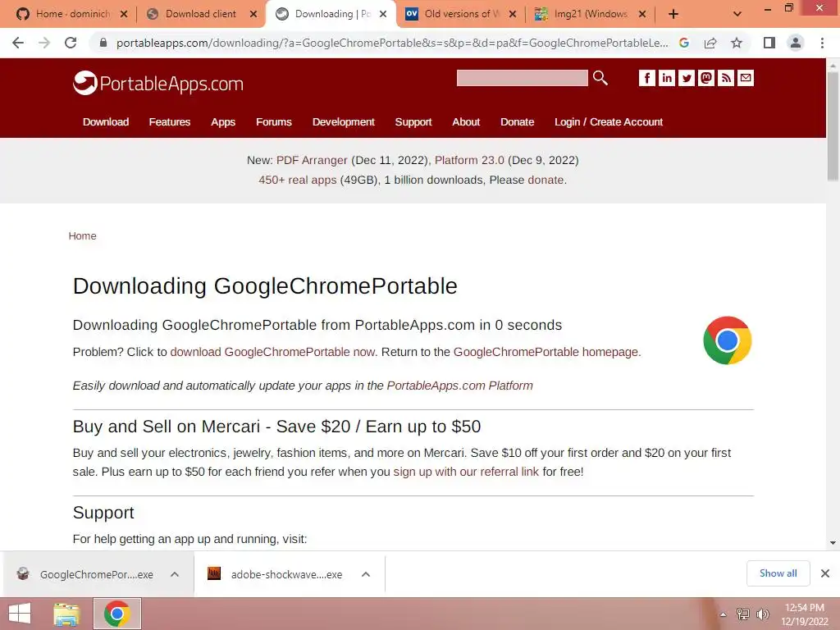This screenshot has height=630, width=840.
Task: Open the About menu item
Action: click(x=466, y=122)
